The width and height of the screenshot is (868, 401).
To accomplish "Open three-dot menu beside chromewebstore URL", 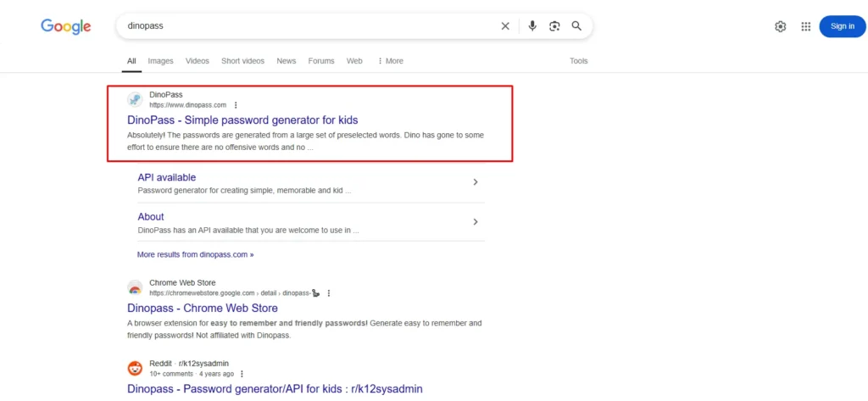I will (329, 293).
